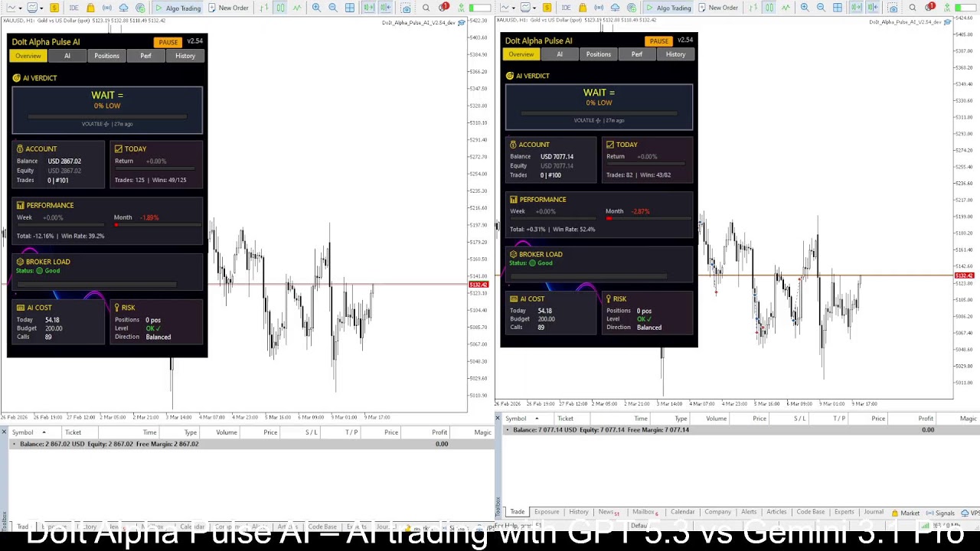
Task: Toggle Algo Trading in right terminal
Action: coord(668,8)
